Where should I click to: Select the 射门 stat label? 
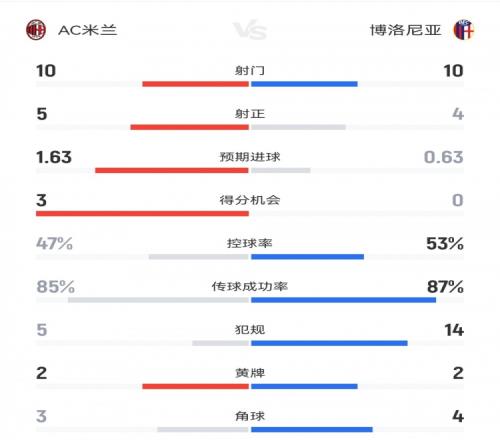click(250, 71)
